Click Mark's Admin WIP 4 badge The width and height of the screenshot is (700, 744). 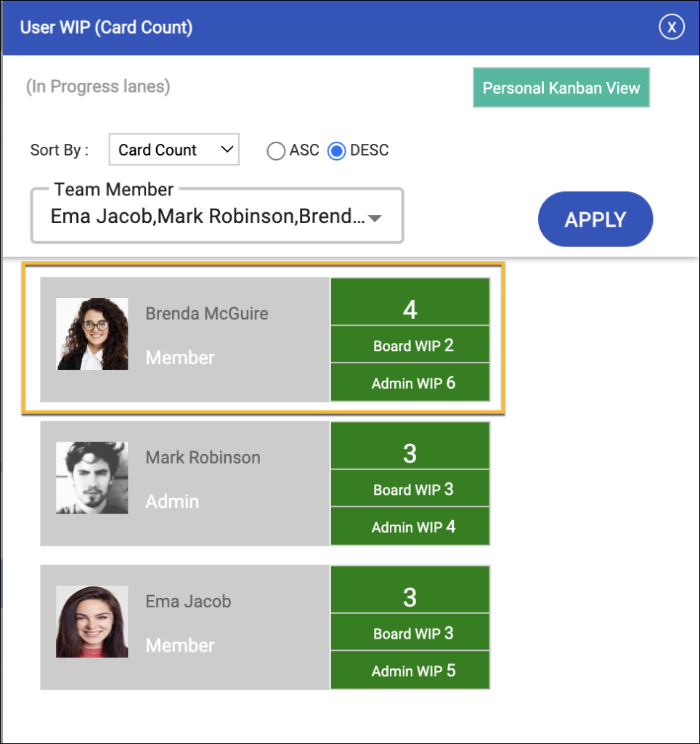point(410,526)
